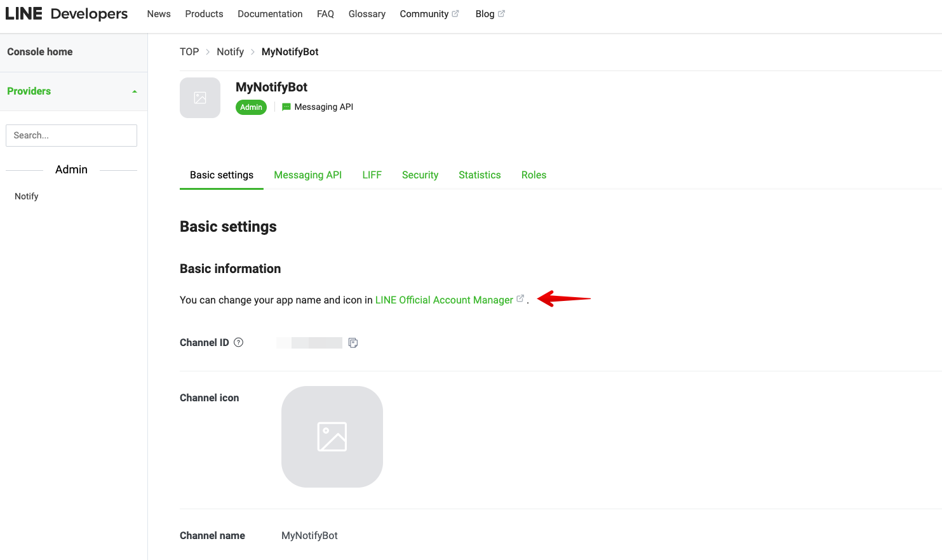Click the MyNotifyBot channel name value
This screenshot has width=942, height=560.
point(309,536)
